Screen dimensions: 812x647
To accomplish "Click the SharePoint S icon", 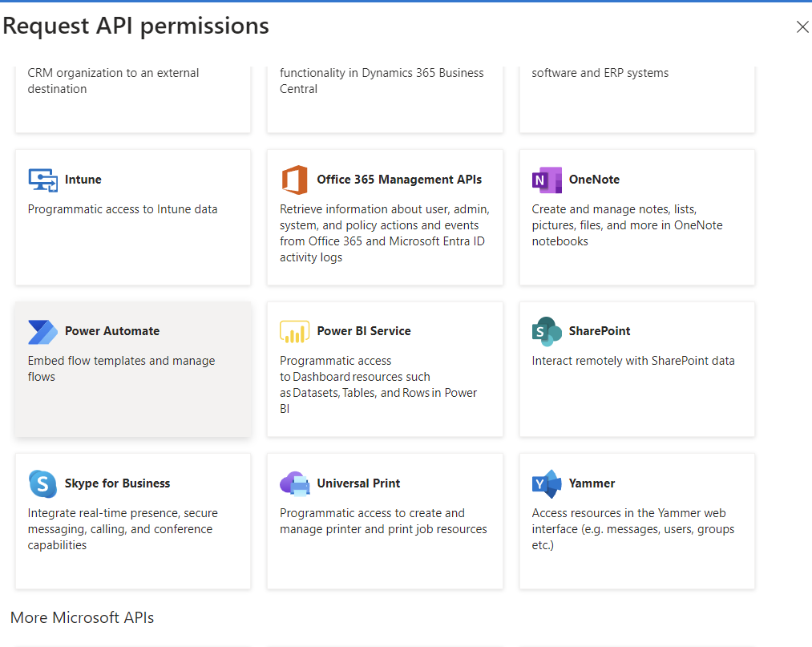I will (547, 332).
